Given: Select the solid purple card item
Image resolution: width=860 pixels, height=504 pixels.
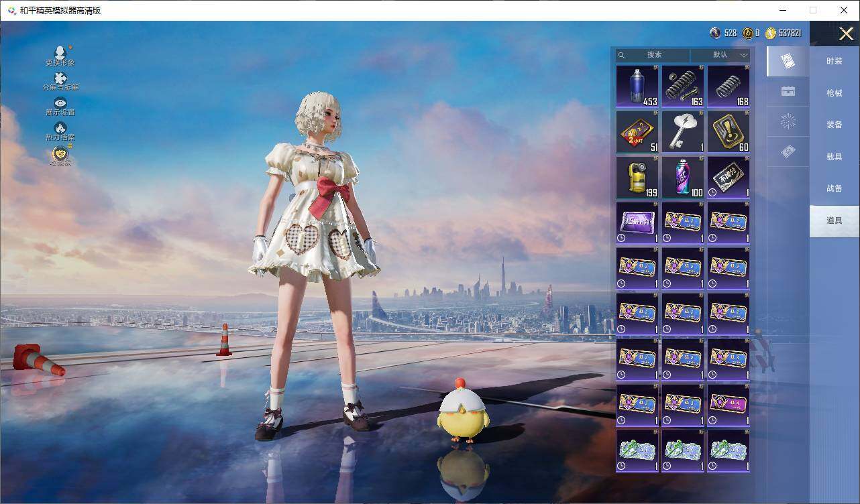Looking at the screenshot, I should pos(637,223).
